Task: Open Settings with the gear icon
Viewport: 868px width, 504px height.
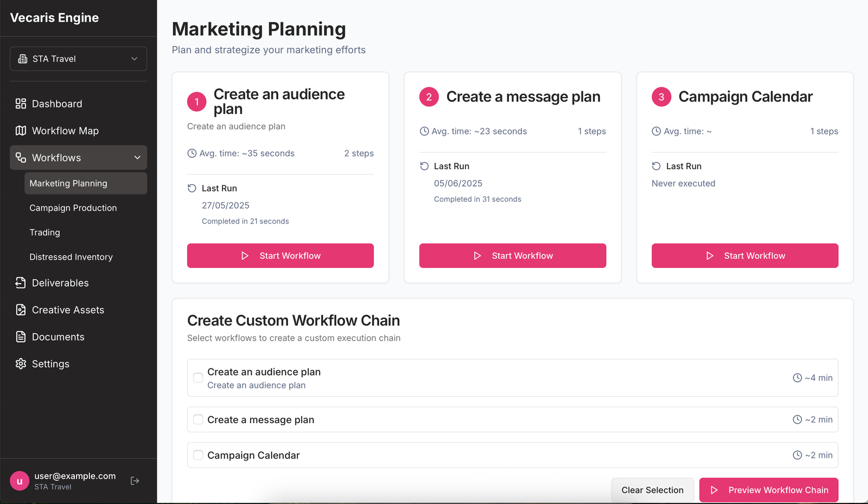Action: point(20,363)
